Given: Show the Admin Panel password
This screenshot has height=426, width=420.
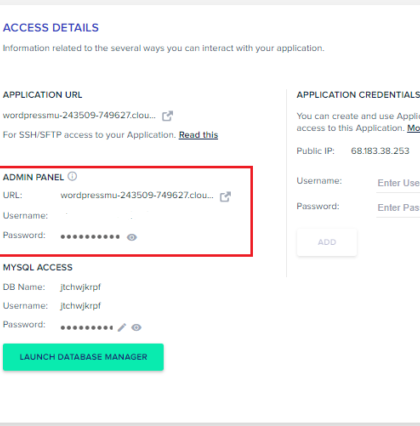Looking at the screenshot, I should tap(132, 237).
